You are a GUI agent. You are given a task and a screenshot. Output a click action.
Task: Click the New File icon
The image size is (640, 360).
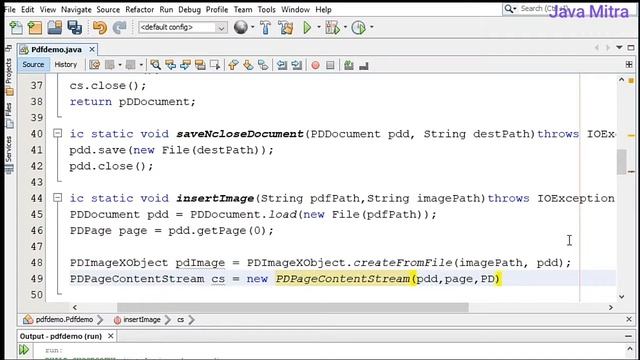16,27
